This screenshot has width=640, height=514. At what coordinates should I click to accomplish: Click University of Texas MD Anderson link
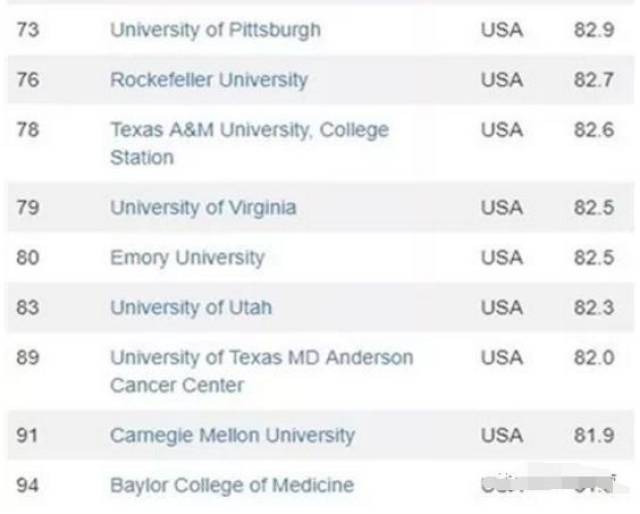click(x=261, y=357)
